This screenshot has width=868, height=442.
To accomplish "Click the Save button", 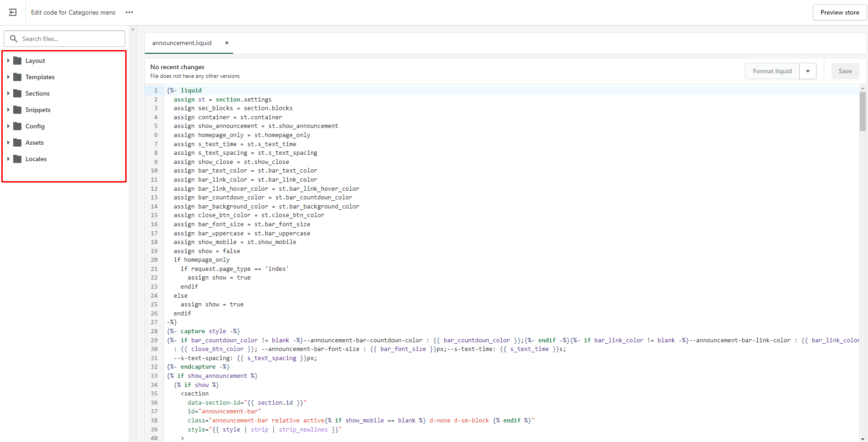I will [x=845, y=71].
